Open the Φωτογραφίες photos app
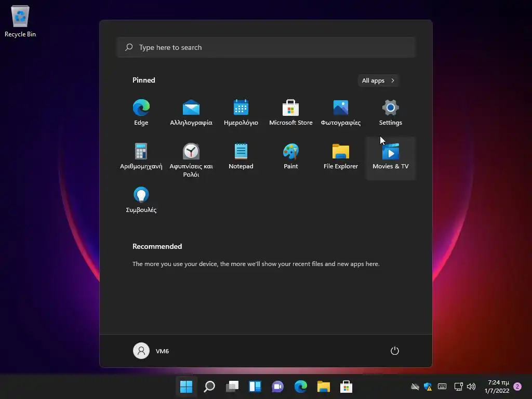The width and height of the screenshot is (532, 399). pos(341,113)
